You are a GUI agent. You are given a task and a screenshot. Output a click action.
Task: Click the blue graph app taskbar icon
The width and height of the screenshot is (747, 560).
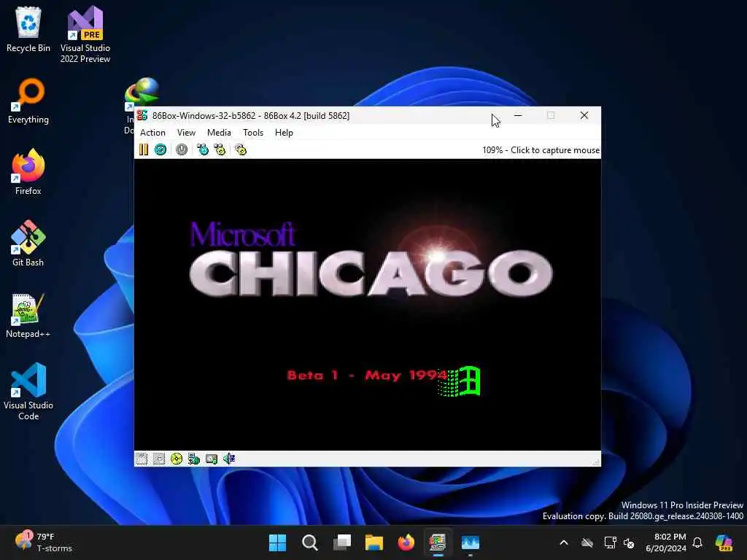click(x=471, y=542)
